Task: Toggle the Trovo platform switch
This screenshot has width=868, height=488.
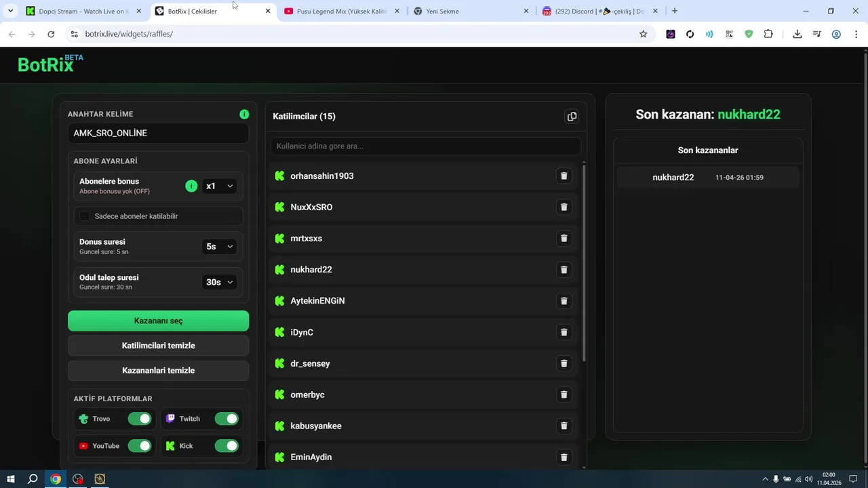Action: pos(140,419)
